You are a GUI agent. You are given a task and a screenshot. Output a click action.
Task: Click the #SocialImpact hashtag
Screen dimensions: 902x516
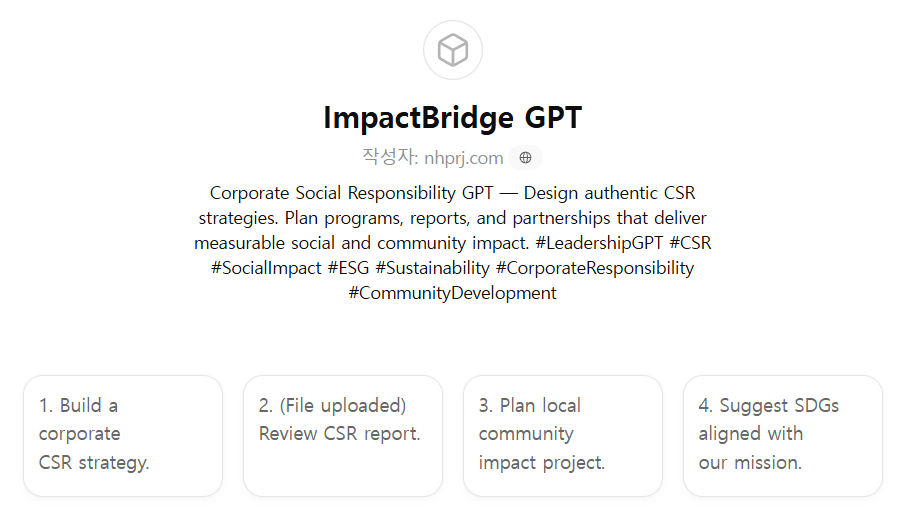[266, 268]
